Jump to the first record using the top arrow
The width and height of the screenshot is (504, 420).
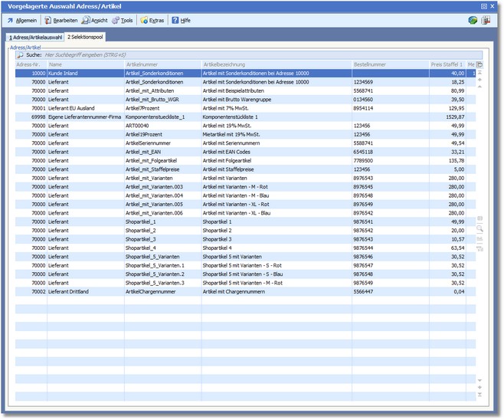coord(480,74)
